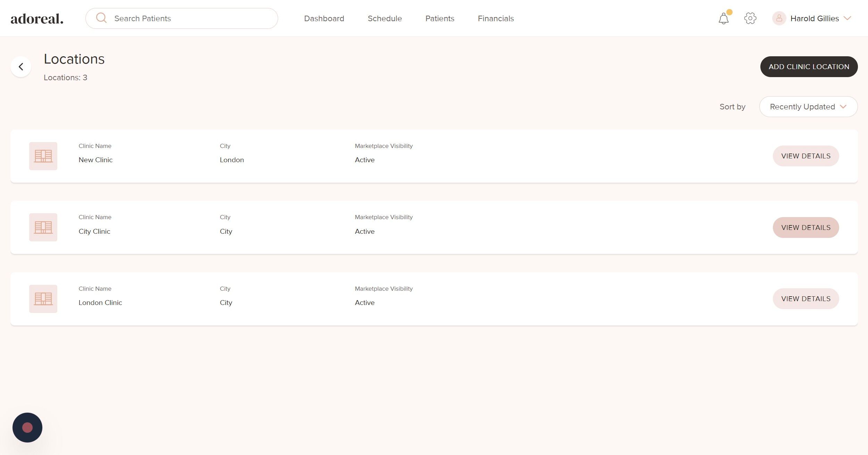Click the adoreal logo
The image size is (868, 455).
tap(37, 19)
